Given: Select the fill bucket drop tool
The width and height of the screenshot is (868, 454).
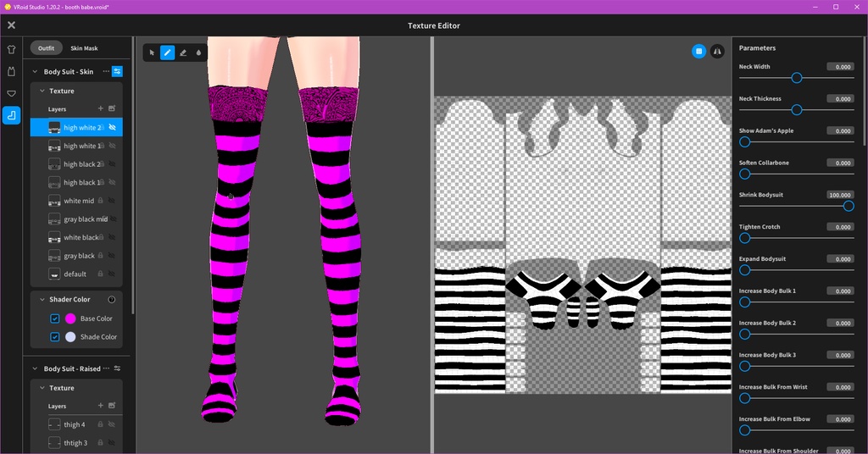Looking at the screenshot, I should pos(198,53).
